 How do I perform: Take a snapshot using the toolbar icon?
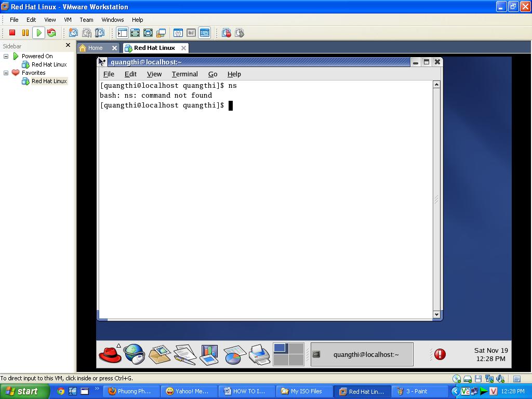(x=73, y=33)
